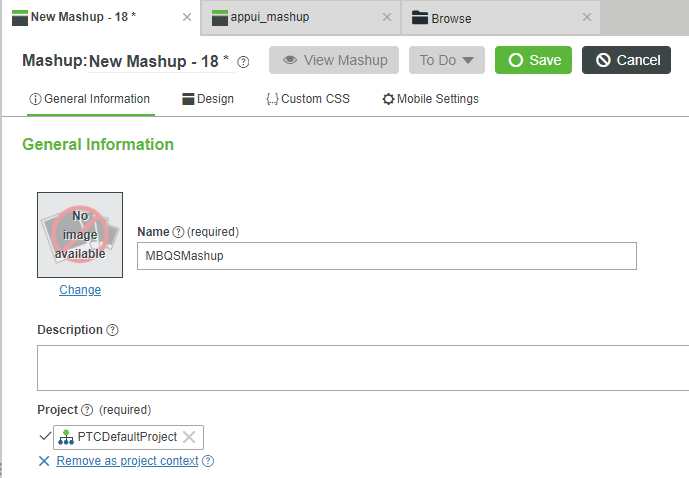The width and height of the screenshot is (689, 478).
Task: Go to Mobile Settings tab
Action: click(x=430, y=99)
